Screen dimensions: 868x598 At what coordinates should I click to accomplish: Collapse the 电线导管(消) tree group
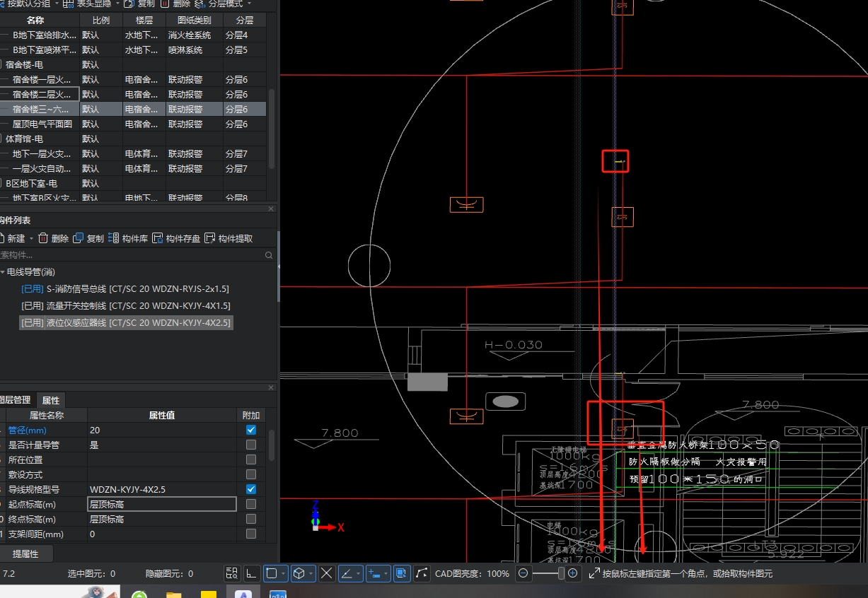(3, 272)
